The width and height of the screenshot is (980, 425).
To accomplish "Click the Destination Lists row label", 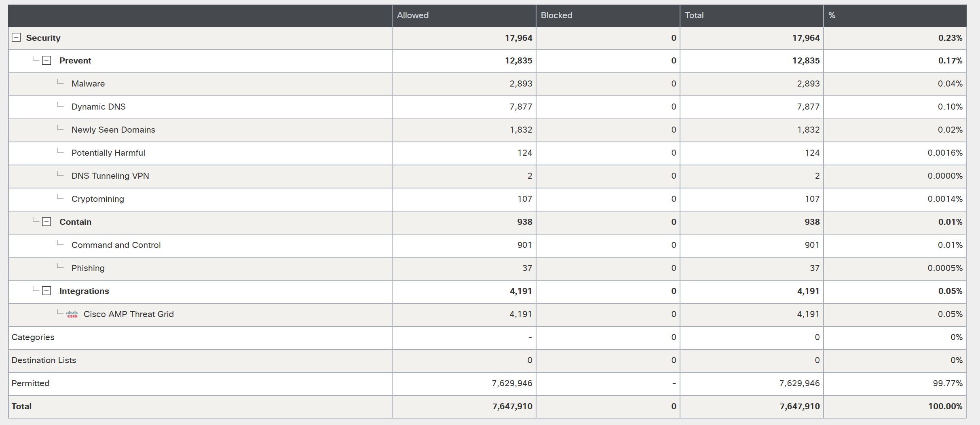I will pyautogui.click(x=44, y=360).
